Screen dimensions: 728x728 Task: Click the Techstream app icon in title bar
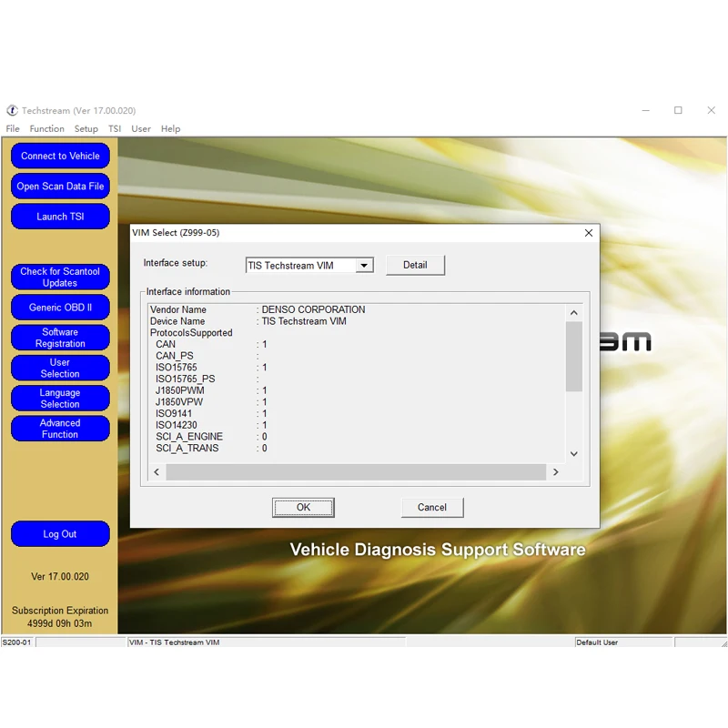[12, 110]
